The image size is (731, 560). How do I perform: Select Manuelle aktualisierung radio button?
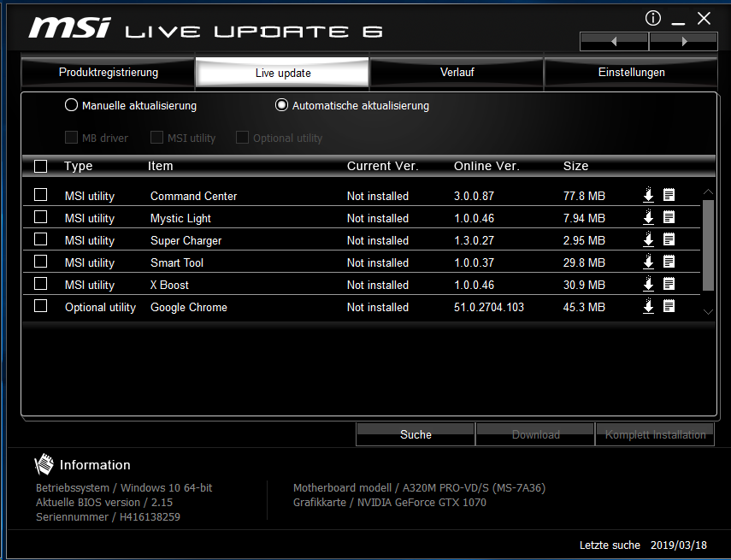(71, 105)
